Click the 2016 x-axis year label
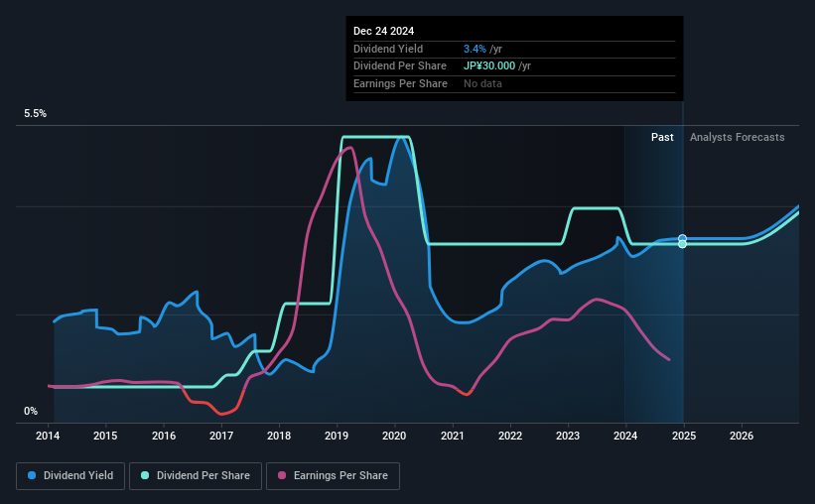The height and width of the screenshot is (504, 815). [164, 436]
